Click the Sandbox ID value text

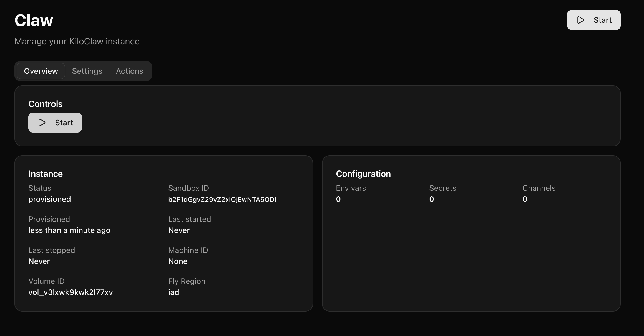222,200
